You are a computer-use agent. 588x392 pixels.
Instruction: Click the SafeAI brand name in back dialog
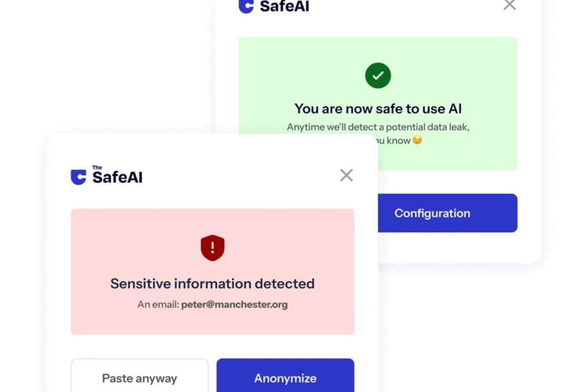285,7
